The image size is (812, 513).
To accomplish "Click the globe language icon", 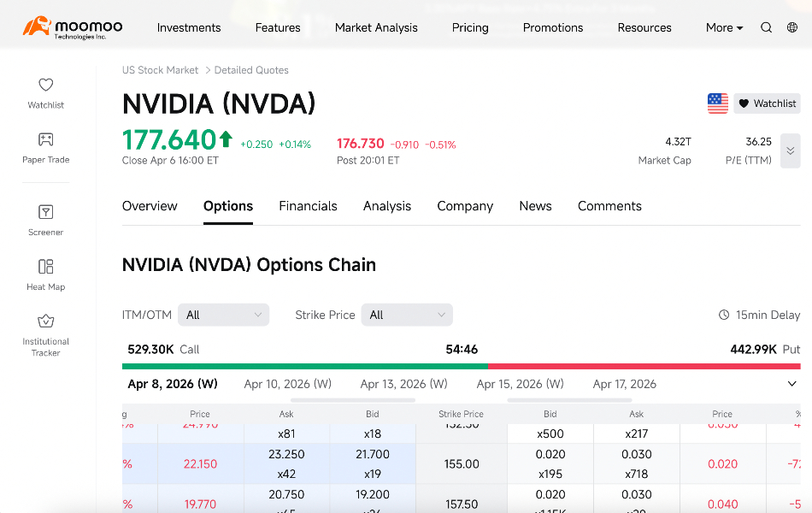I will [x=792, y=27].
